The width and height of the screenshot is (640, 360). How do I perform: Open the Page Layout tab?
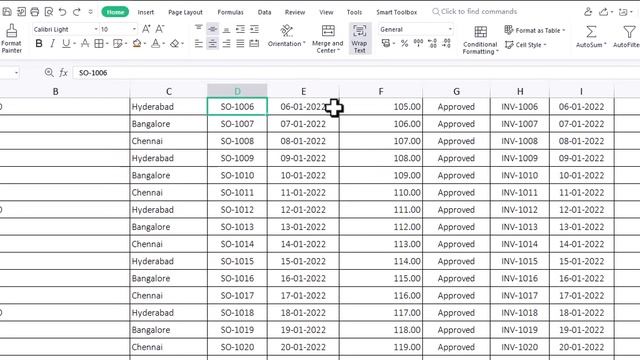185,12
